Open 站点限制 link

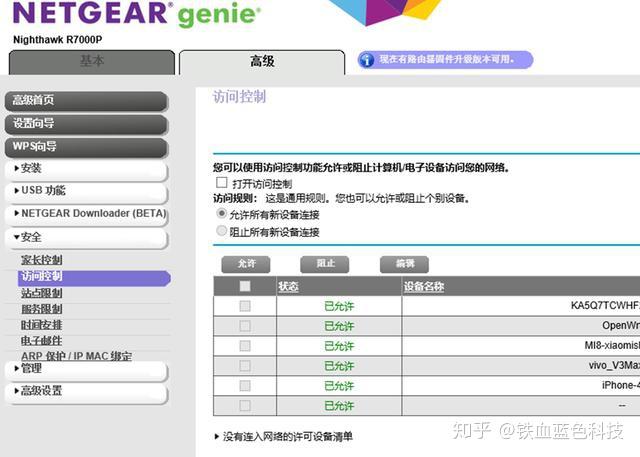(x=42, y=293)
